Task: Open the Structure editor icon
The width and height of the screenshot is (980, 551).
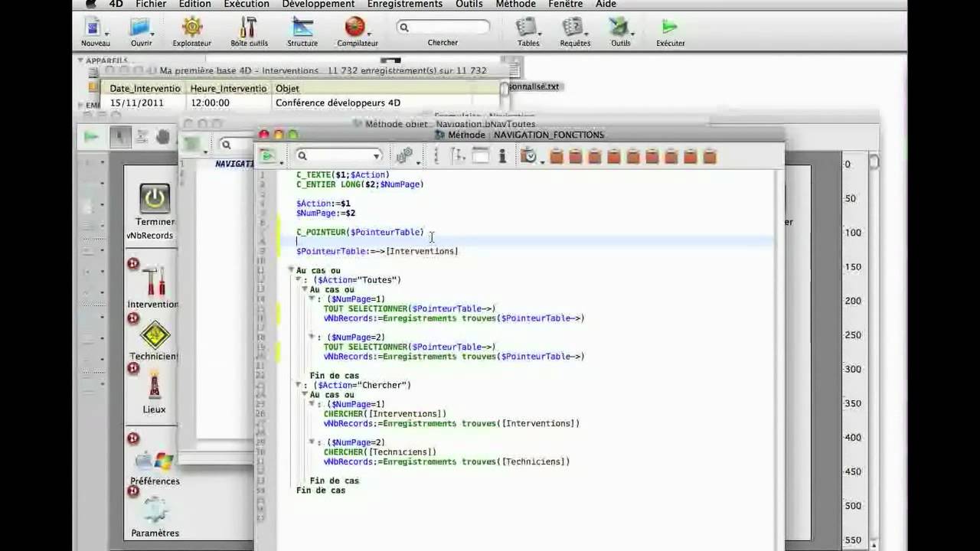Action: tap(302, 28)
